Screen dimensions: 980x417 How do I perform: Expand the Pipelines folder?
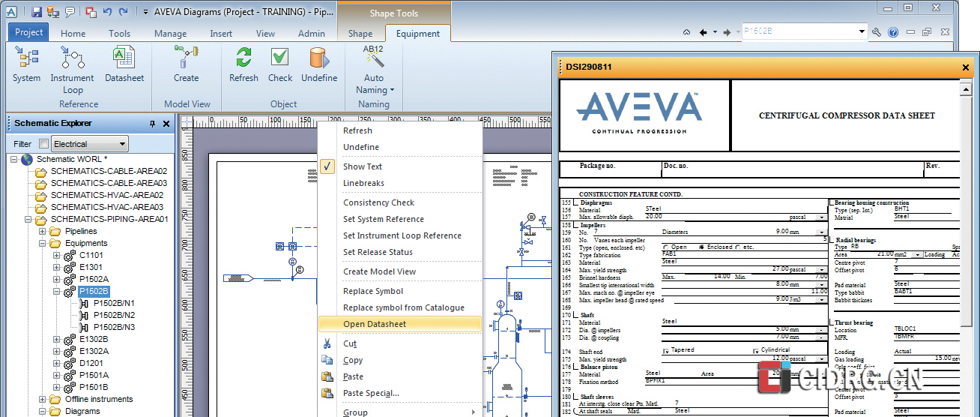43,231
